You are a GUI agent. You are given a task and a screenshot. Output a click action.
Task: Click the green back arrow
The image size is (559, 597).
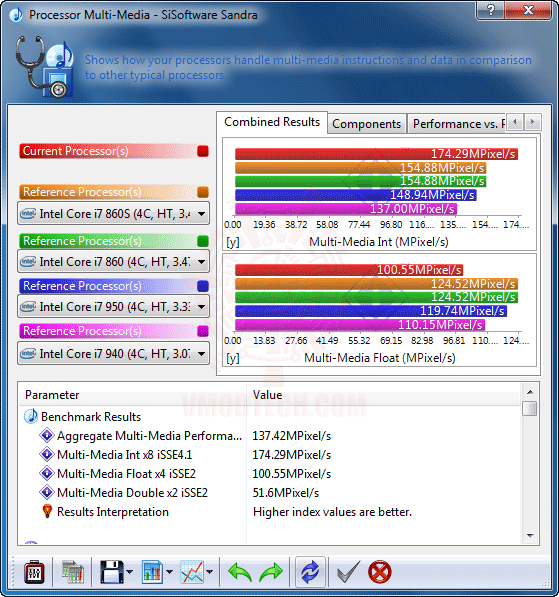point(240,573)
